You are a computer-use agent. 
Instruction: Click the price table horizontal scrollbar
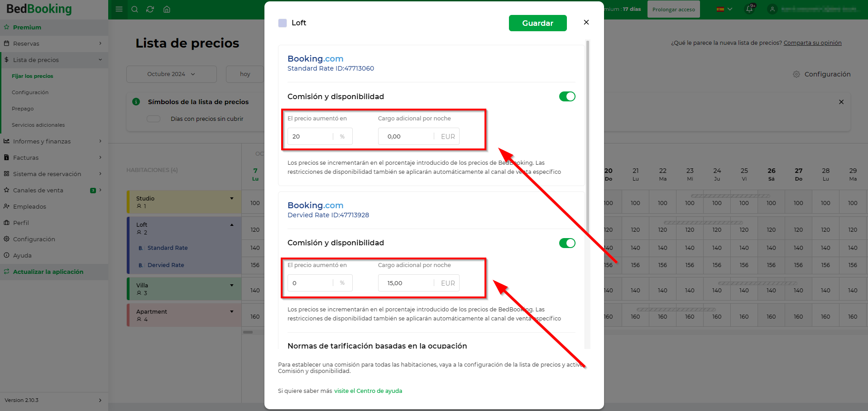tap(248, 332)
